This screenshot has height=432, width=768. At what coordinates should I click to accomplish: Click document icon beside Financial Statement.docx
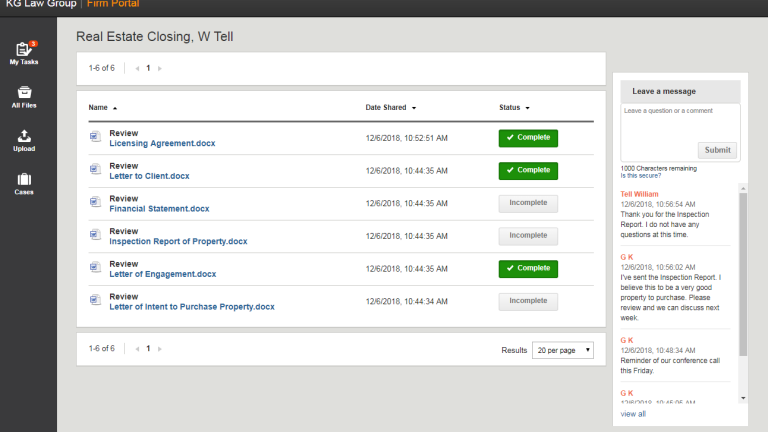click(x=95, y=204)
